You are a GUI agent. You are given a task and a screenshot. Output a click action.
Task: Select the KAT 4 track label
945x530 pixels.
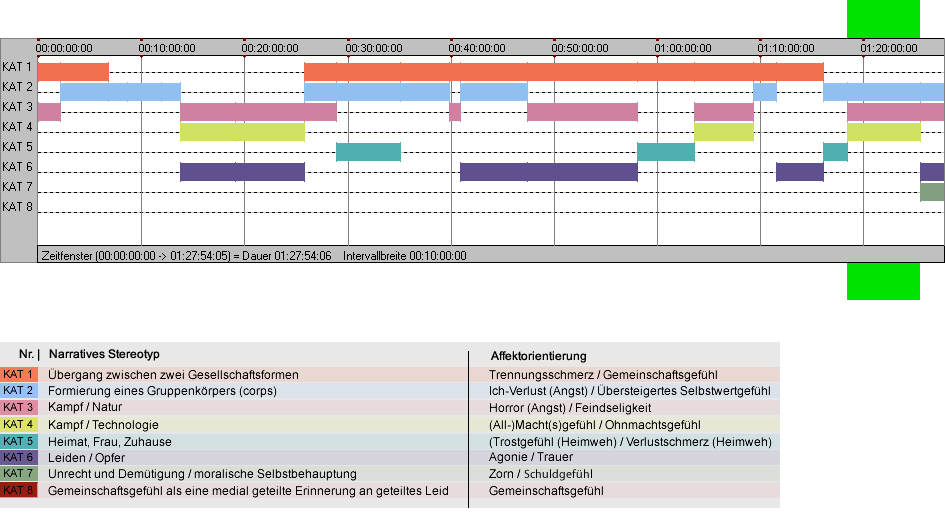pyautogui.click(x=17, y=127)
